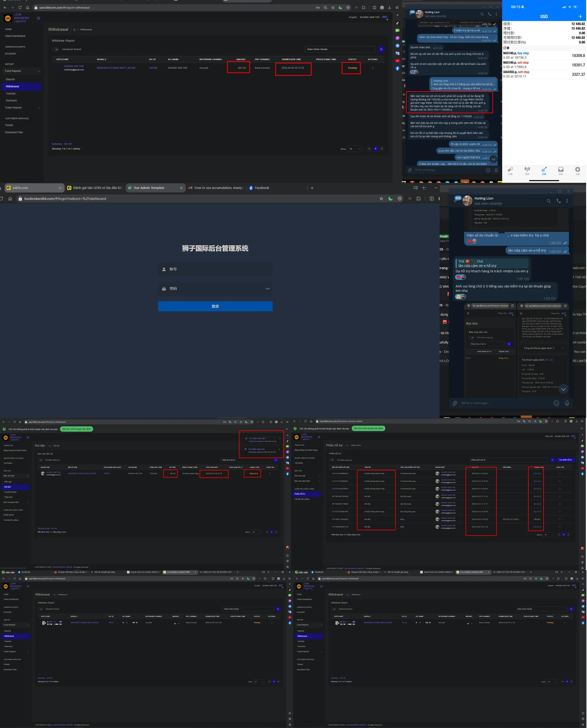
Task: Open page-size 10 dropdown on Rút tiền page
Action: [257, 532]
